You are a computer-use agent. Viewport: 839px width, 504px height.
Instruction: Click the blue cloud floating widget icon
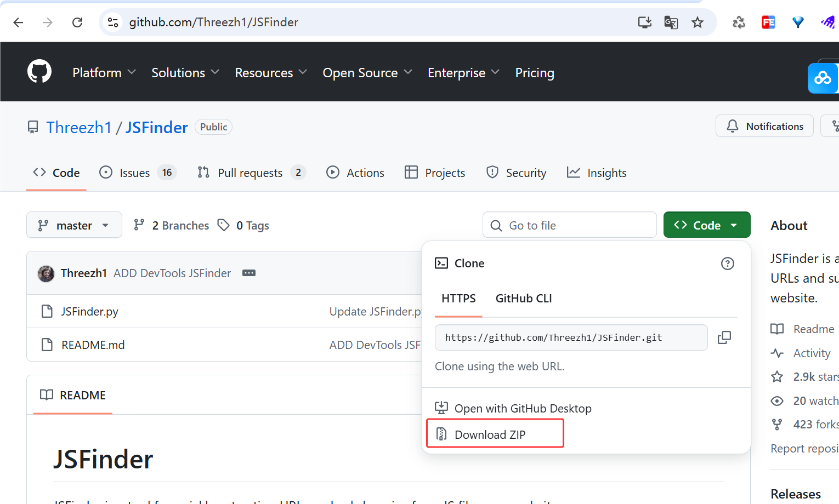(823, 78)
